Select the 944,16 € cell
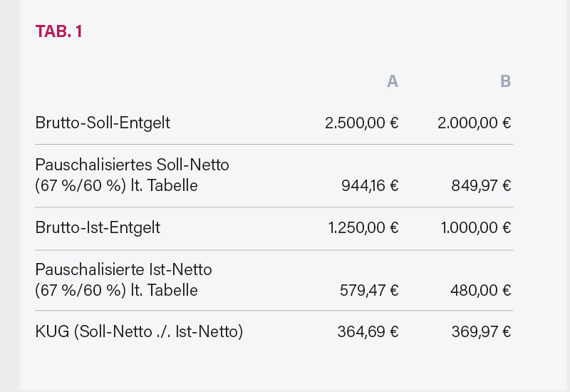Viewport: 570px width, 392px height. [x=370, y=186]
